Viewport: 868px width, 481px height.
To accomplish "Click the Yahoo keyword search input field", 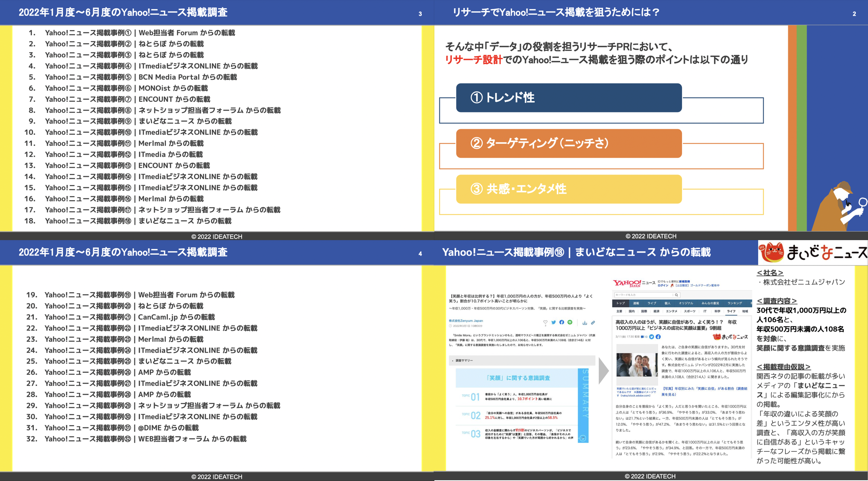I will tap(643, 295).
